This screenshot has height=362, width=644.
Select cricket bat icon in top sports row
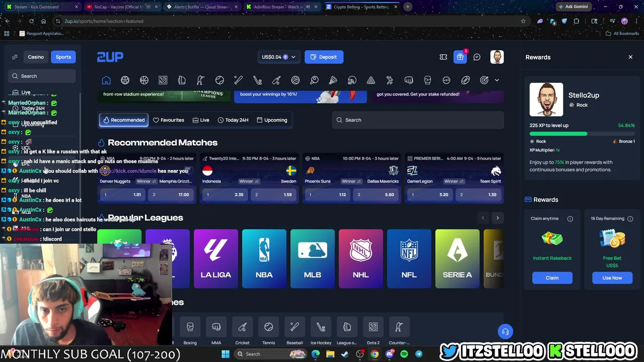[x=276, y=80]
